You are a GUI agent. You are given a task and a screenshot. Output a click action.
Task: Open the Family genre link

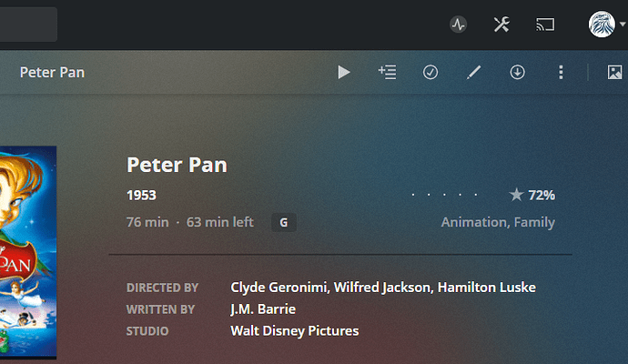[534, 222]
